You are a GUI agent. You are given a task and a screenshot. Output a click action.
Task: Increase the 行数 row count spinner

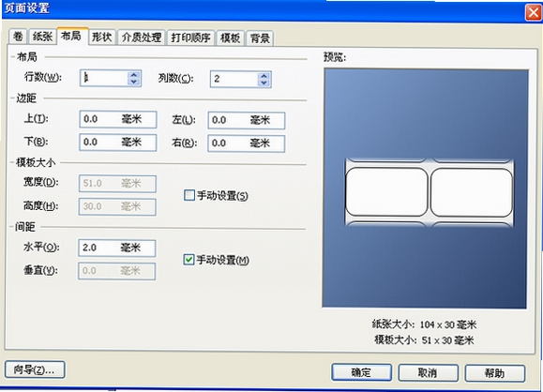(x=134, y=74)
